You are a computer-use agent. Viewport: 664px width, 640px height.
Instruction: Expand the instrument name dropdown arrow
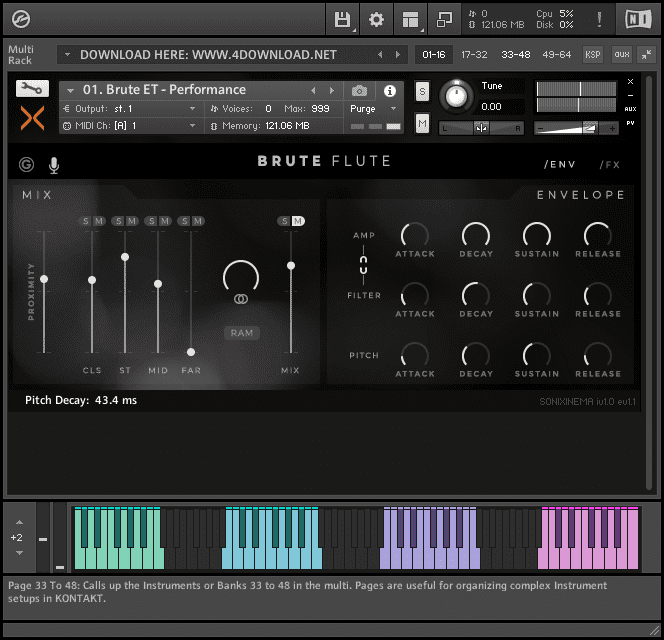pyautogui.click(x=70, y=90)
